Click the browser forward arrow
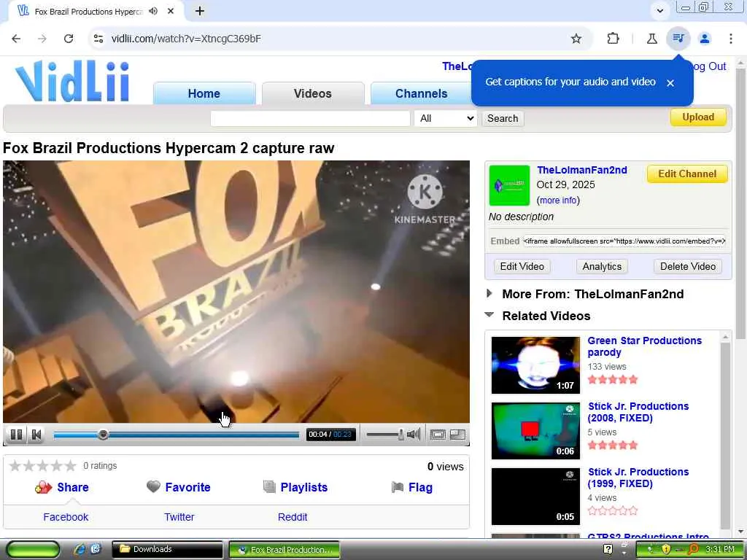 42,39
